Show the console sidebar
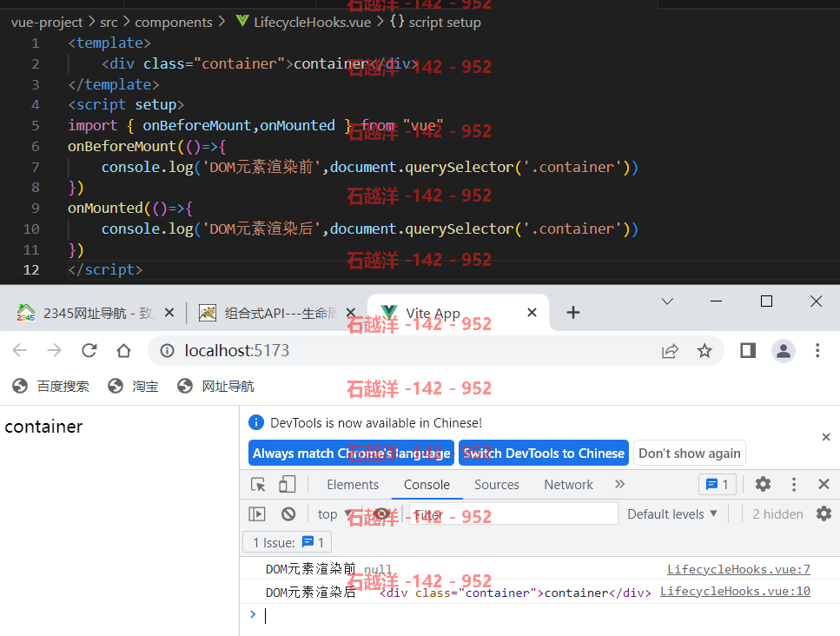 [x=257, y=514]
